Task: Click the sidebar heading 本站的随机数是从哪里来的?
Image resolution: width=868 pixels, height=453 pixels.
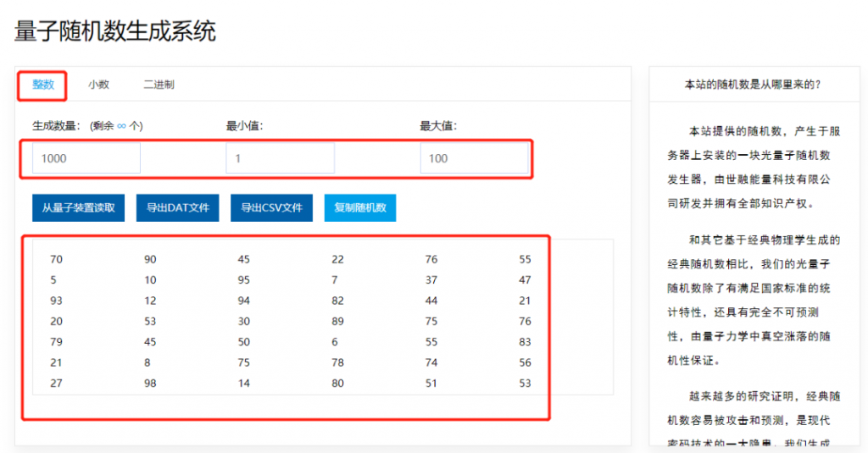Action: point(753,85)
